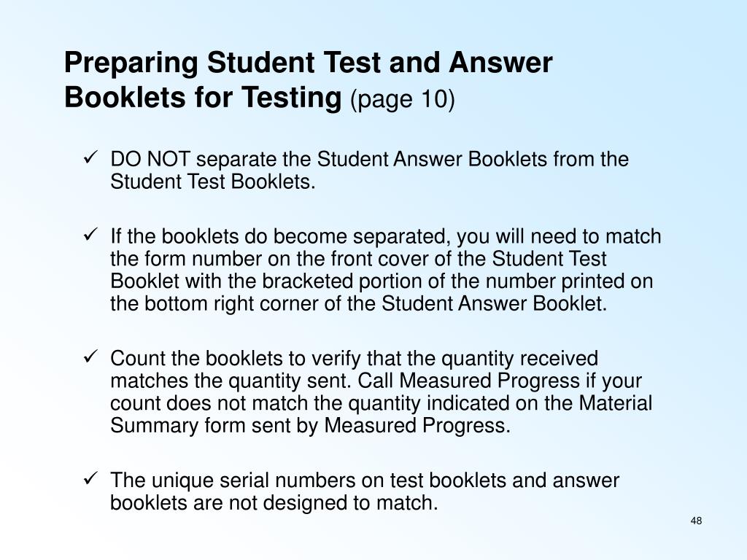
Task: Click the line booklets are not designed to match
Action: click(x=274, y=502)
